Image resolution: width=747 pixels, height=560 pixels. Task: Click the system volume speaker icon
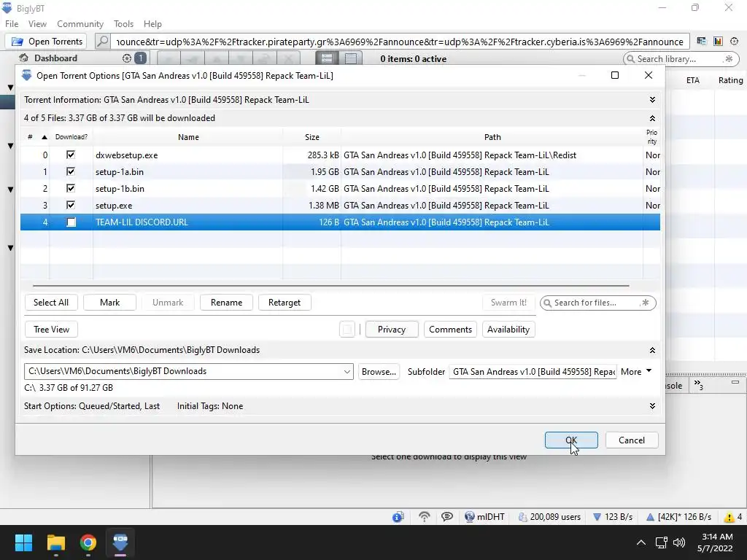(679, 542)
